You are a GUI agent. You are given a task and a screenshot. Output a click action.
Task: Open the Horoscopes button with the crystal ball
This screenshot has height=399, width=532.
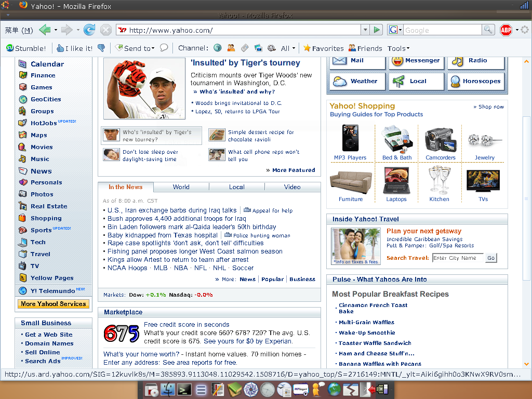476,82
